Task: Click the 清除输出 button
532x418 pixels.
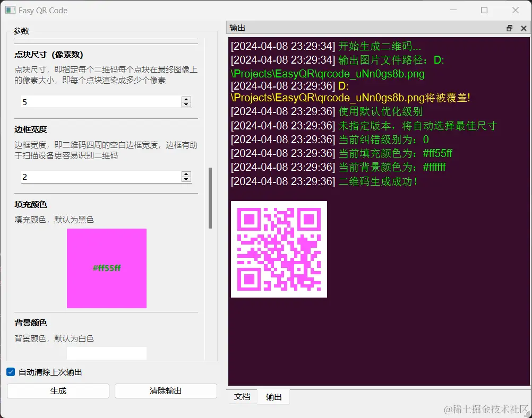Action: (x=166, y=391)
